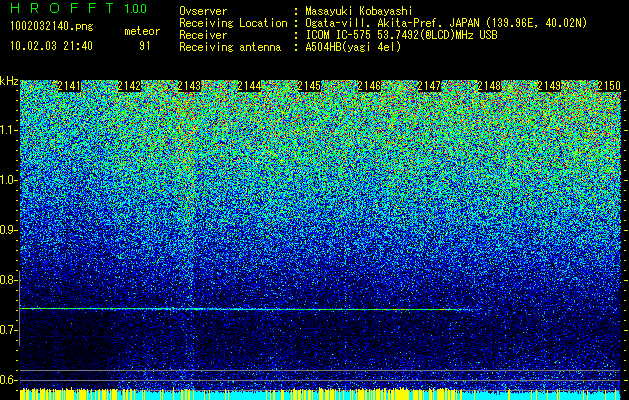The height and width of the screenshot is (400, 629).
Task: Click the 2142 time marker
Action: click(x=130, y=86)
